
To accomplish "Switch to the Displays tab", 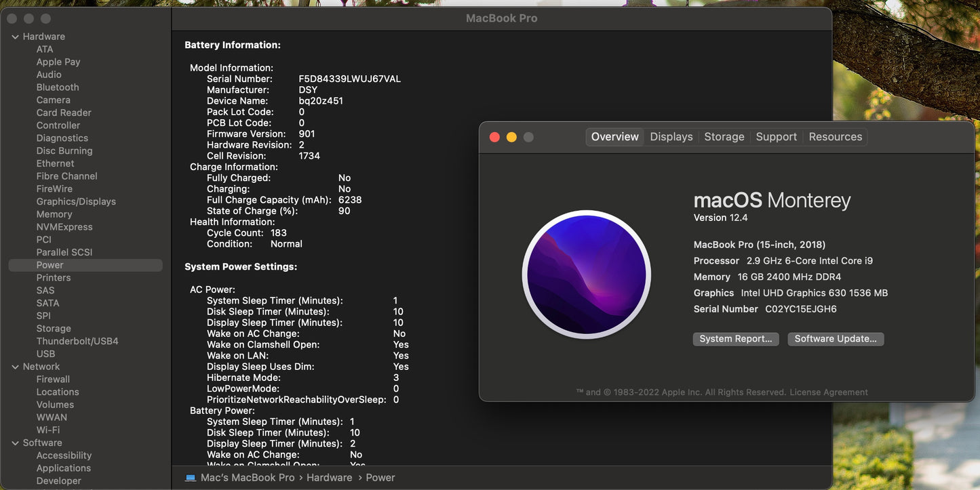I will coord(671,137).
